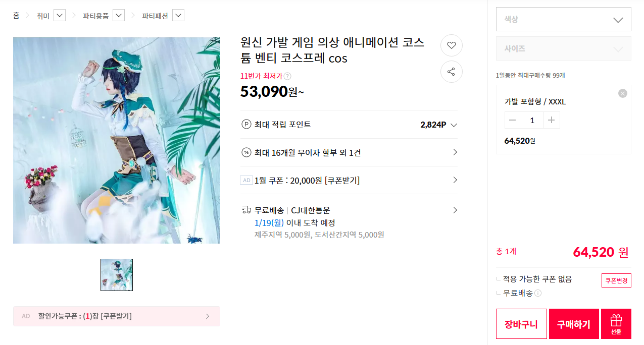Open the 사이즈 size dropdown
The image size is (644, 345).
click(563, 49)
